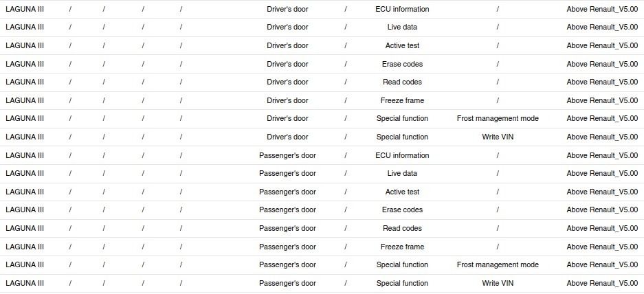
Task: Click Active test in Passenger's door row
Action: coord(402,192)
